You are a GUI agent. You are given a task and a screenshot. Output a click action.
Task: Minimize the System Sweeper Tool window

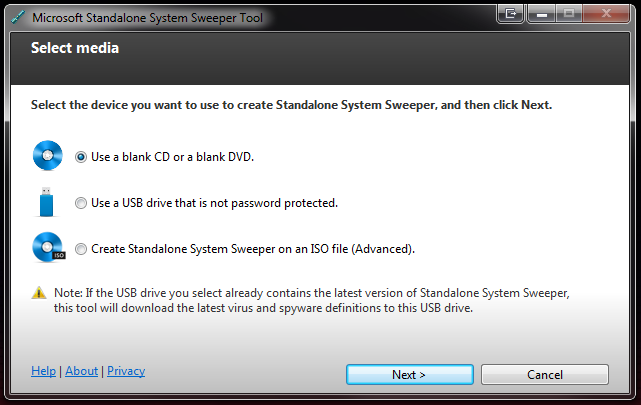(x=542, y=13)
